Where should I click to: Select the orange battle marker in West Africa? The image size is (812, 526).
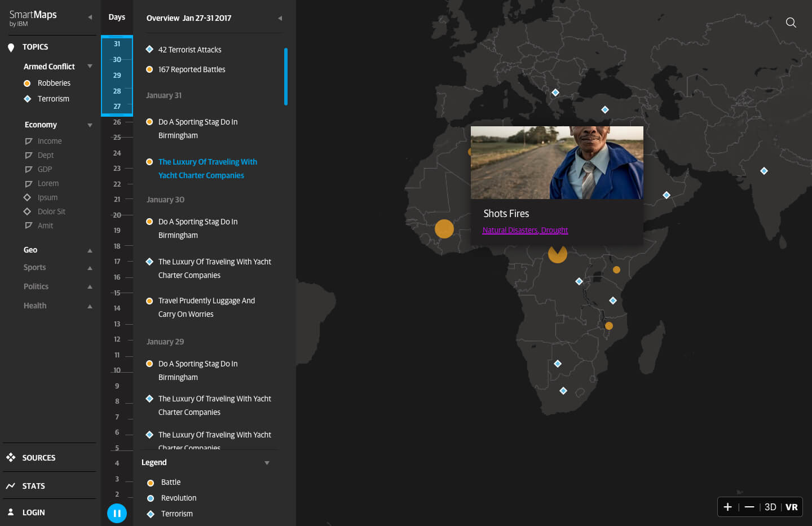[444, 229]
